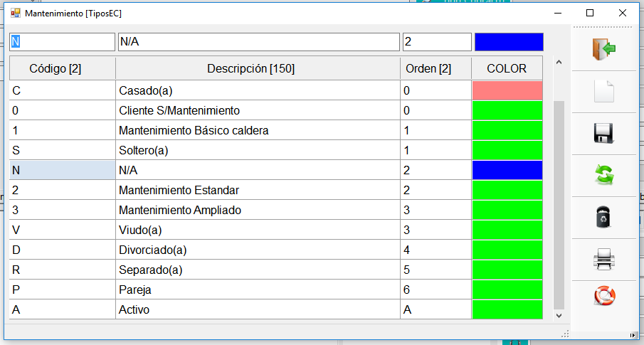This screenshot has width=644, height=345.
Task: Click the exit door icon
Action: (x=603, y=49)
